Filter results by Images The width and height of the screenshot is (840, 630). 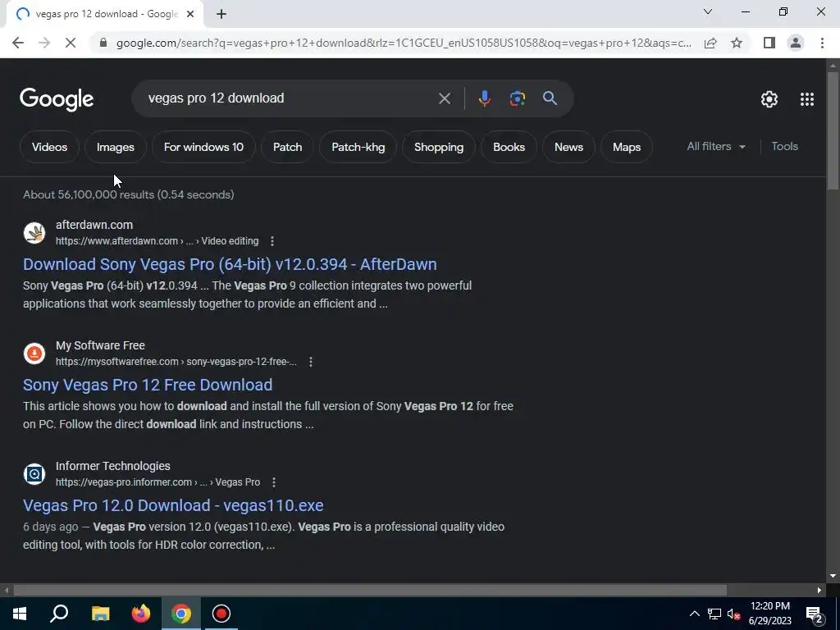[115, 147]
